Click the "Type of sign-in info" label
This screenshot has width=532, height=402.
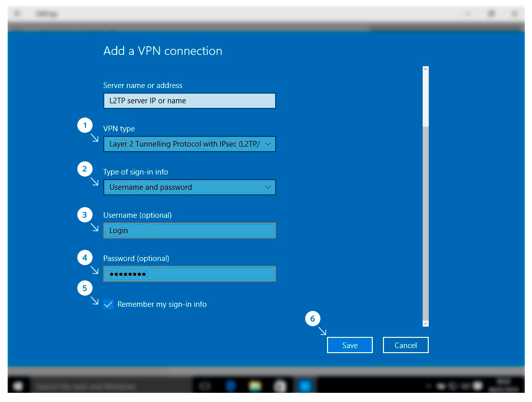click(136, 172)
